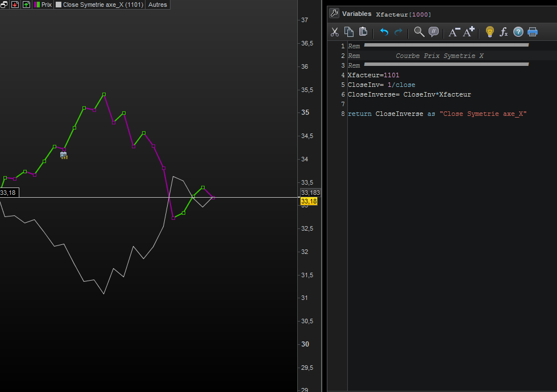Click the Courbe Prix Symetrie X comment line
The image size is (557, 392).
pyautogui.click(x=439, y=56)
